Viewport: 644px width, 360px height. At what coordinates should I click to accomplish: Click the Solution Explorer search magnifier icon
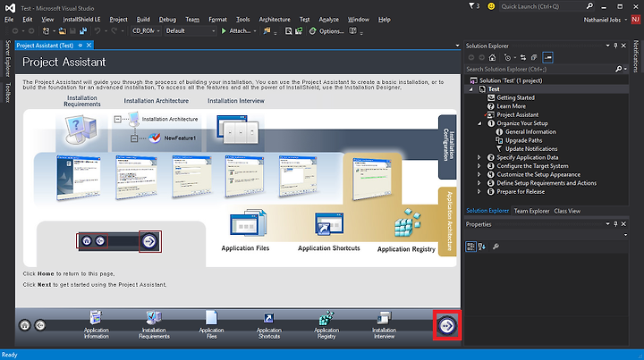point(619,70)
